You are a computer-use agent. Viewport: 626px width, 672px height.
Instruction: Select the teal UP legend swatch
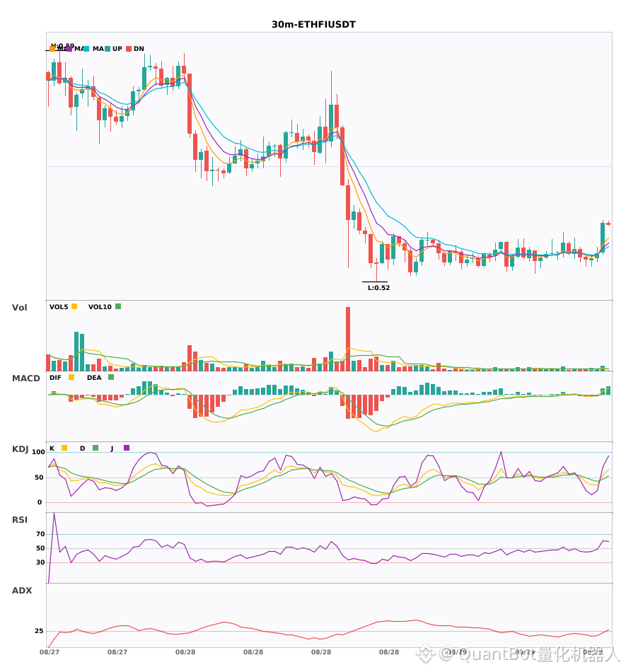tap(108, 49)
